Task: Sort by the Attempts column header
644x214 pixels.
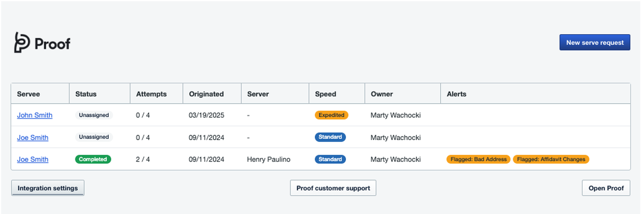Action: tap(151, 94)
